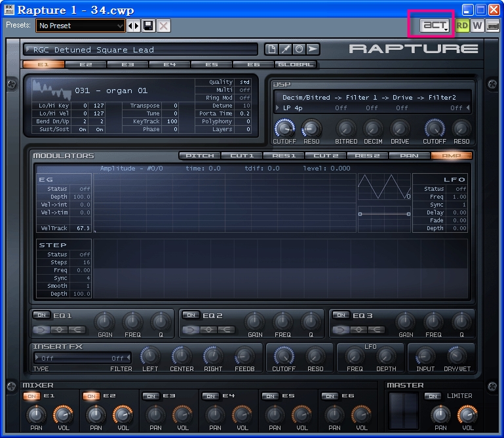This screenshot has height=438, width=504.
Task: Open the Insert FX TYPE selector
Action: point(45,358)
